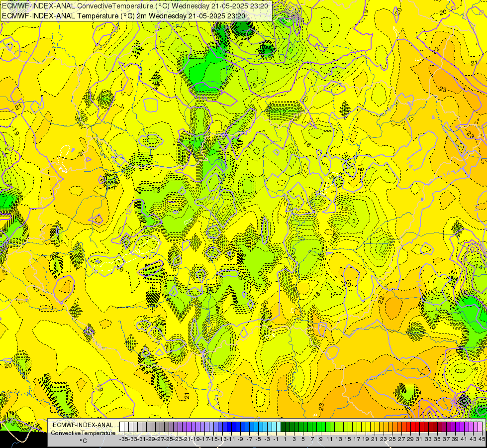487x448 pixels.
Task: Click the legend tick value -5
Action: 258,440
